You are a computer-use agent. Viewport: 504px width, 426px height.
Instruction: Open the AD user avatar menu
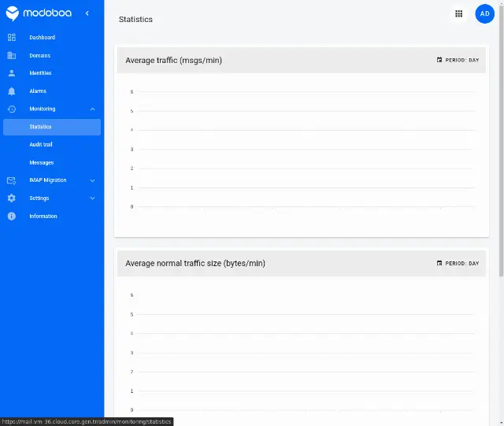(485, 13)
